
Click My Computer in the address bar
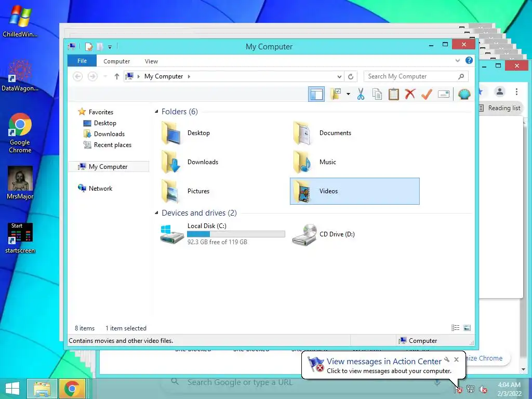[x=164, y=76]
